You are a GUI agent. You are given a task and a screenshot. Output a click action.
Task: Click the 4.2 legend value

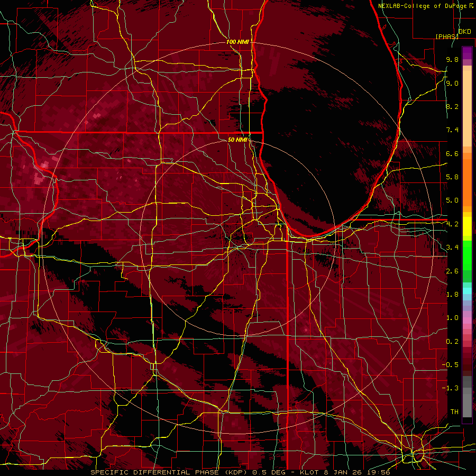452,224
